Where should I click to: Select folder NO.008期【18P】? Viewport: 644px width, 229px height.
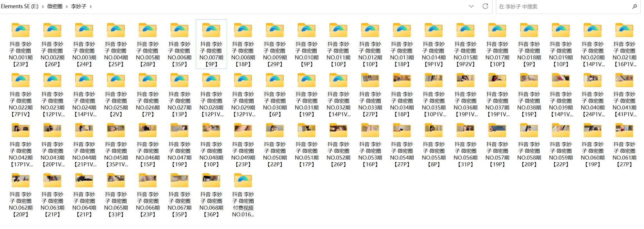243,44
